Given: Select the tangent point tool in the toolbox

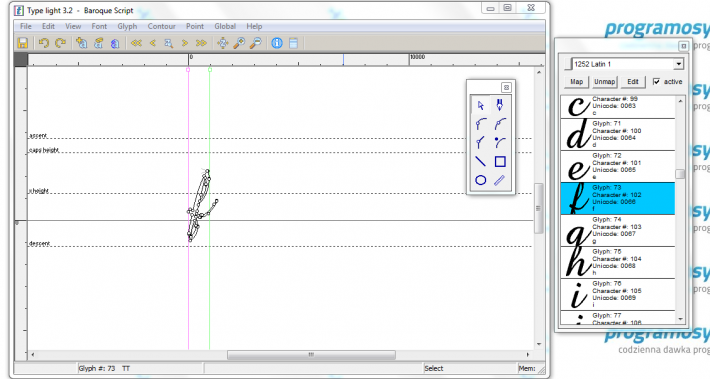Looking at the screenshot, I should point(481,143).
